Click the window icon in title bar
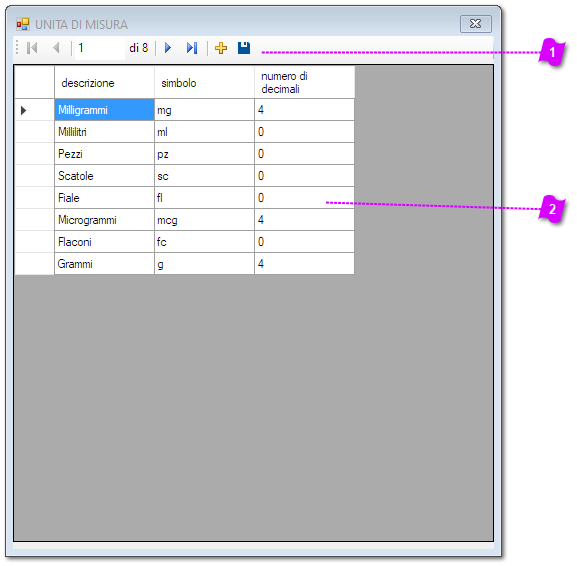The image size is (577, 566). tap(22, 24)
